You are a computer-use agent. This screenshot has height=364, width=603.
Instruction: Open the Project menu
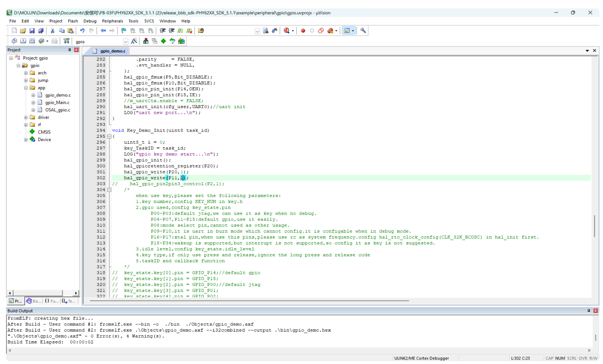pos(56,21)
